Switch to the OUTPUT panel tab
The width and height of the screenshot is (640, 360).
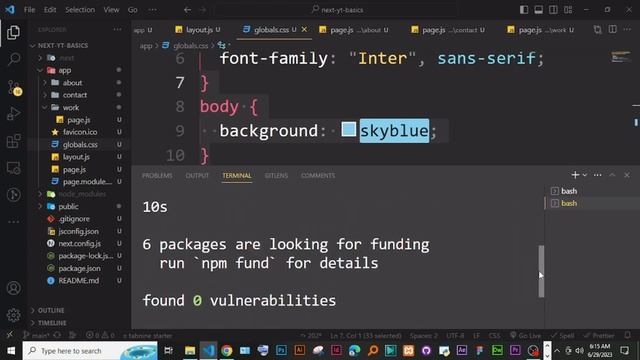(197, 176)
